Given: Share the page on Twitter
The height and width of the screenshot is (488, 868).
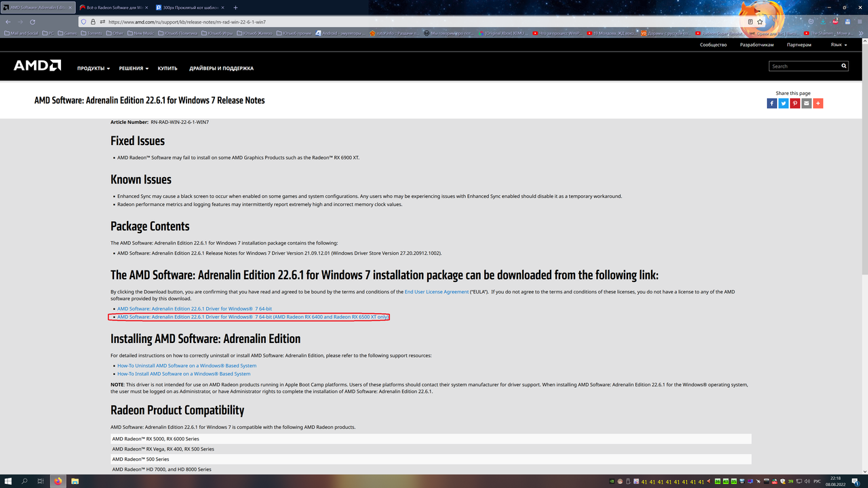Looking at the screenshot, I should [783, 103].
